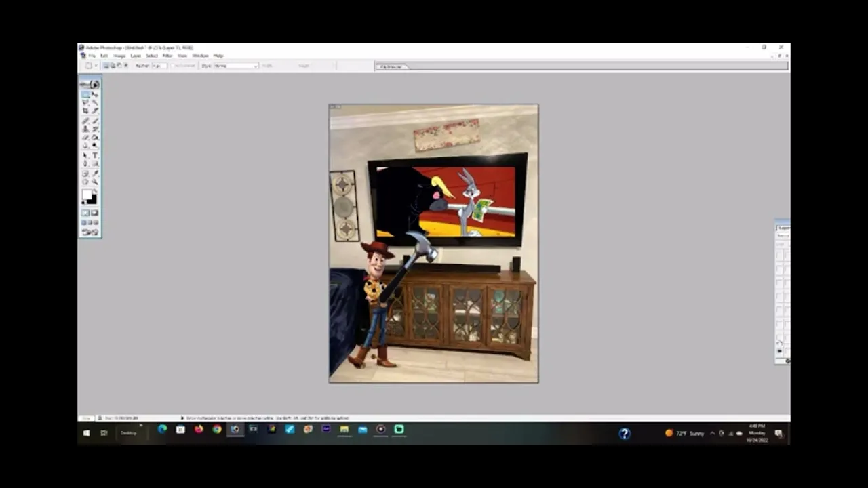Open the Edit menu

[x=104, y=56]
